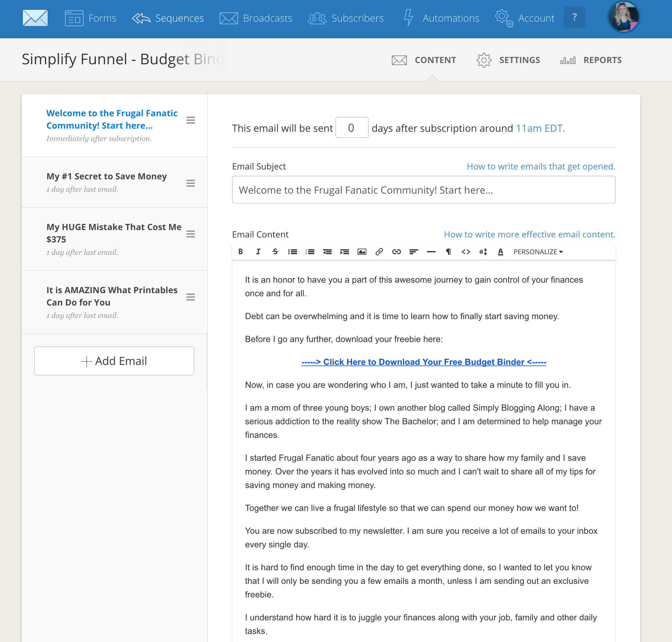
Task: Open the 11am EDT send time link
Action: [x=540, y=128]
